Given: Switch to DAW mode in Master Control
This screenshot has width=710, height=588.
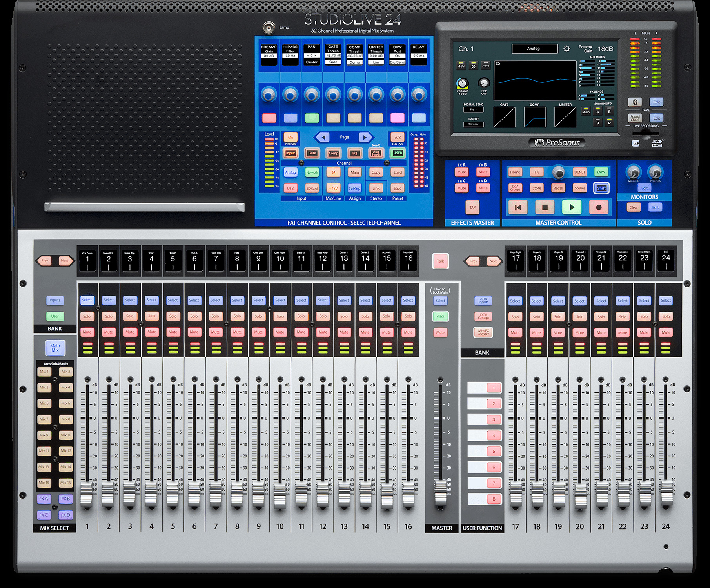Looking at the screenshot, I should (x=601, y=172).
